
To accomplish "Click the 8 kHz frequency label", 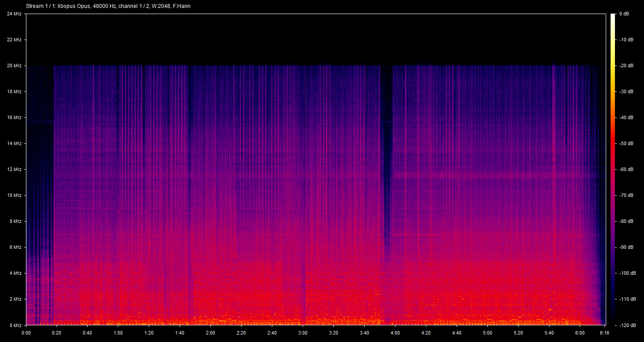I will 15,221.
